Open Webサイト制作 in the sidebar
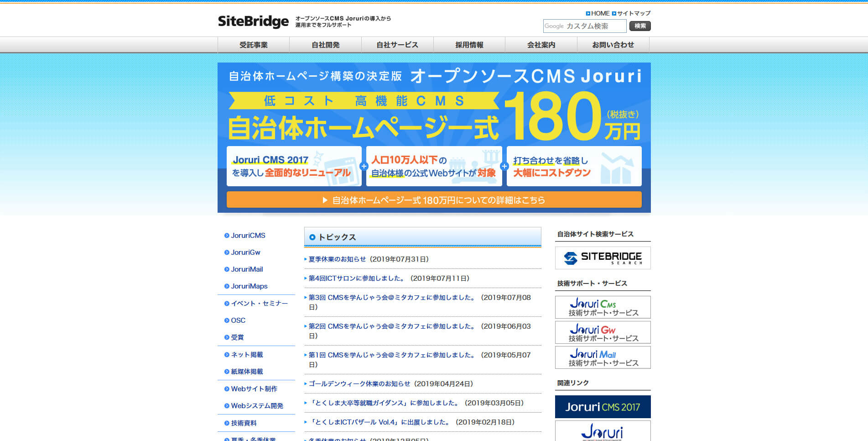868x441 pixels. pyautogui.click(x=254, y=389)
